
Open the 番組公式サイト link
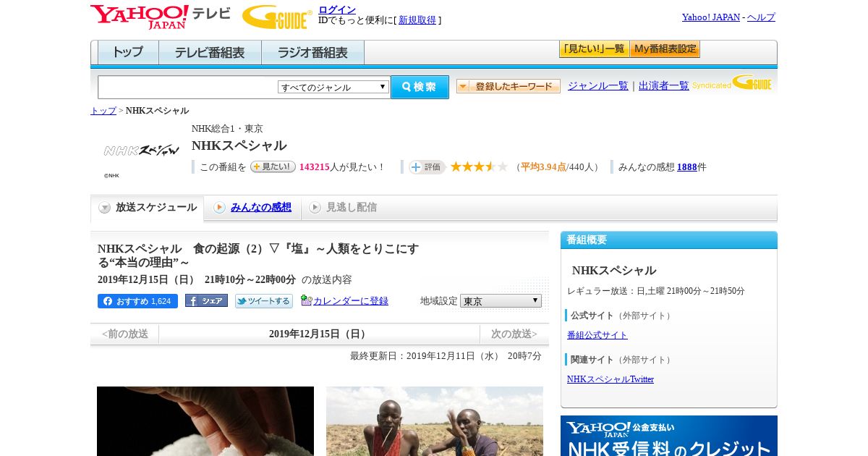[597, 335]
